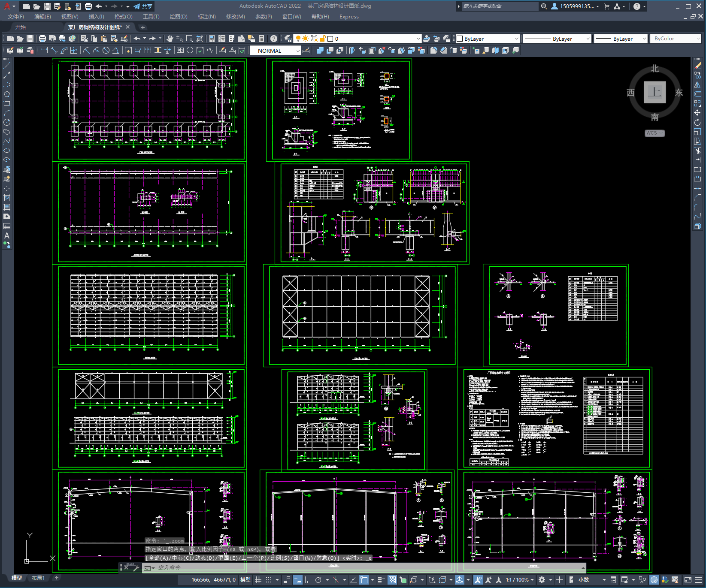The height and width of the screenshot is (588, 706).
Task: Open the Express menu
Action: (x=349, y=17)
